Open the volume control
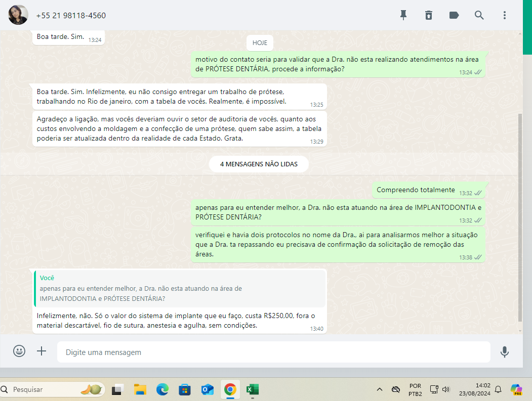Viewport: 532px width, 401px height. coord(446,389)
